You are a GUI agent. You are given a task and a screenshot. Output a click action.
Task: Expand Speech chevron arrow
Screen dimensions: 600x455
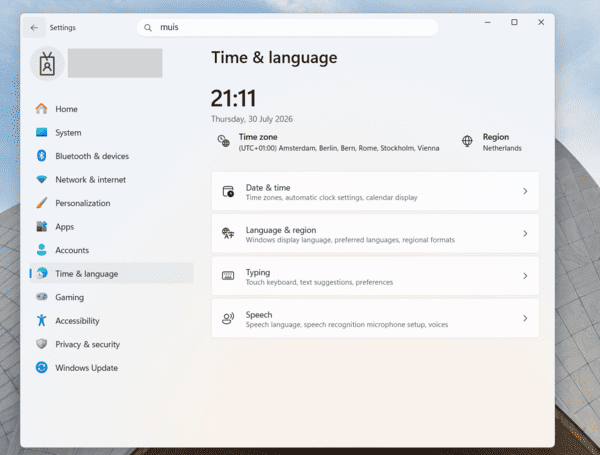[525, 318]
